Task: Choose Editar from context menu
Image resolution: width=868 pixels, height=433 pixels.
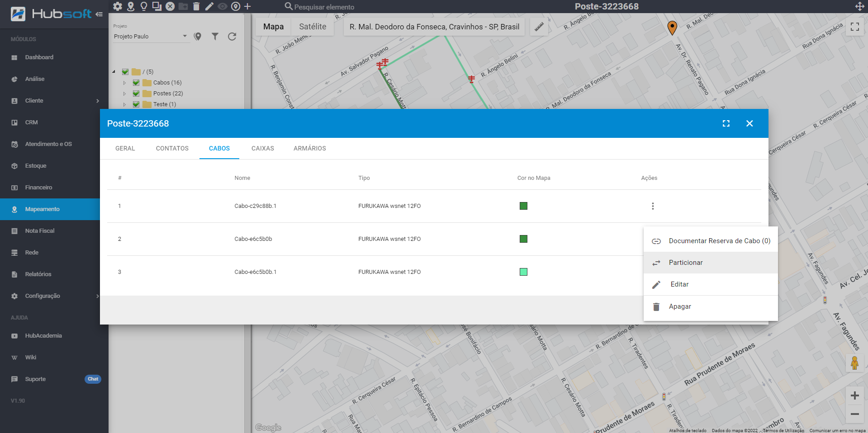Action: click(711, 284)
